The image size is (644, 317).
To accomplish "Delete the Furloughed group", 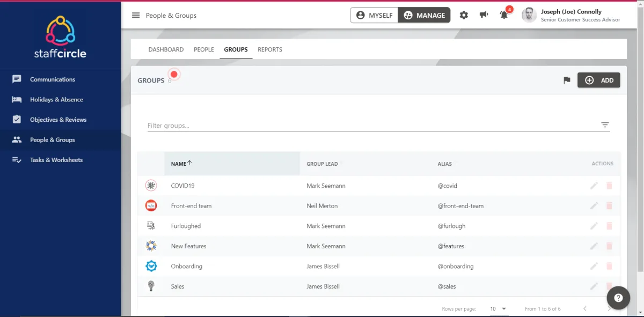I will (x=609, y=226).
